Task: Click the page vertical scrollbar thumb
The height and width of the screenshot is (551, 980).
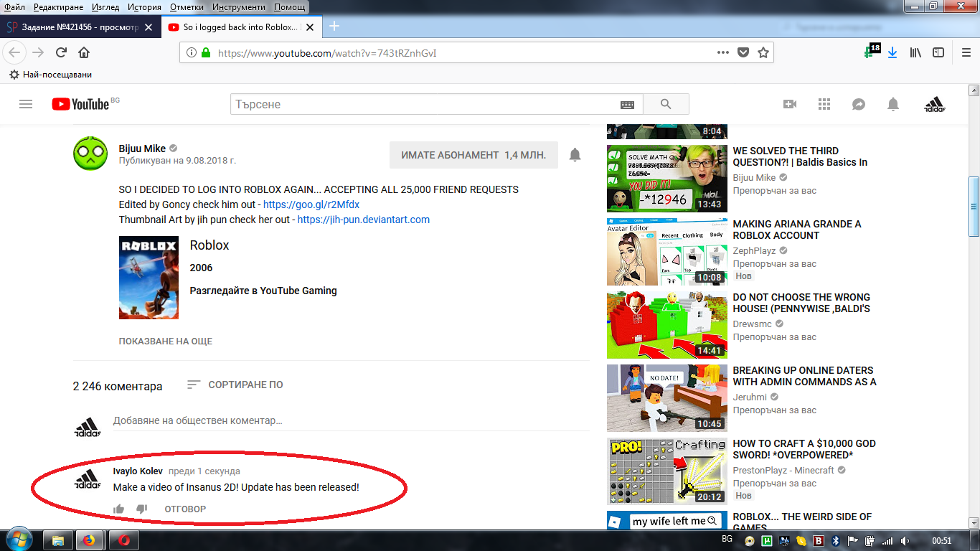Action: pyautogui.click(x=974, y=207)
